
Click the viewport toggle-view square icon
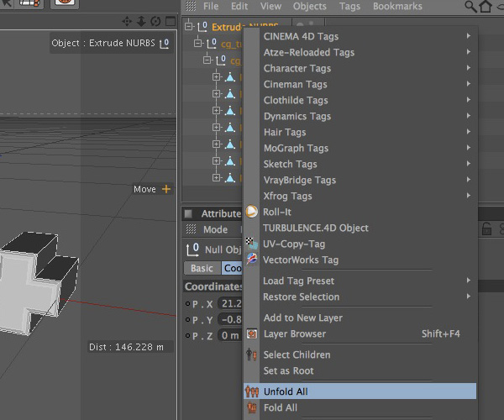[170, 22]
